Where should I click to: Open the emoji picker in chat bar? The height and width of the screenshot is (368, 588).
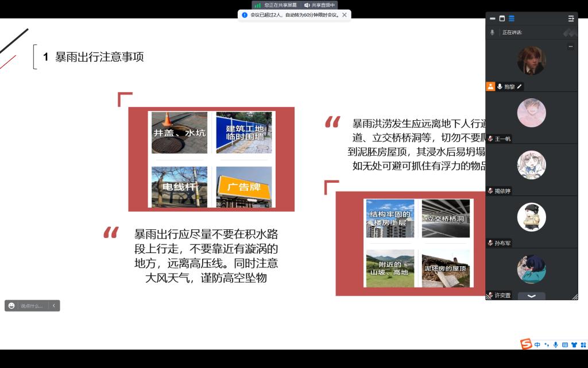click(x=11, y=306)
